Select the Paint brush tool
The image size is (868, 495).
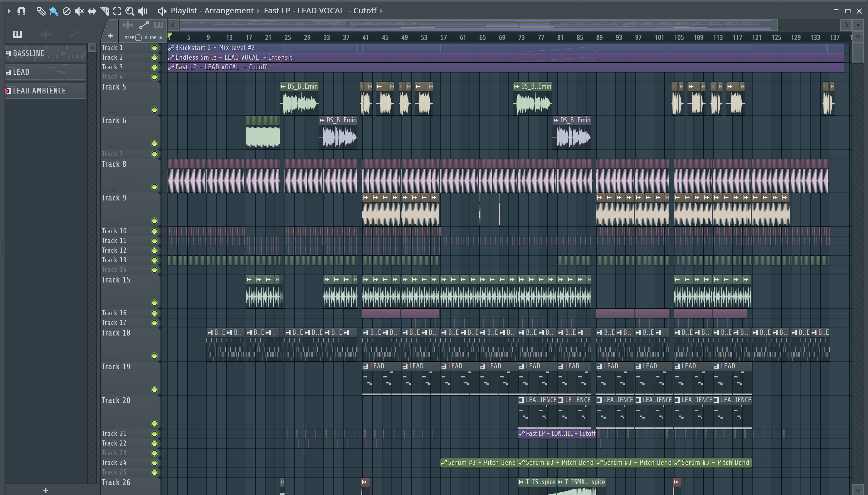54,11
